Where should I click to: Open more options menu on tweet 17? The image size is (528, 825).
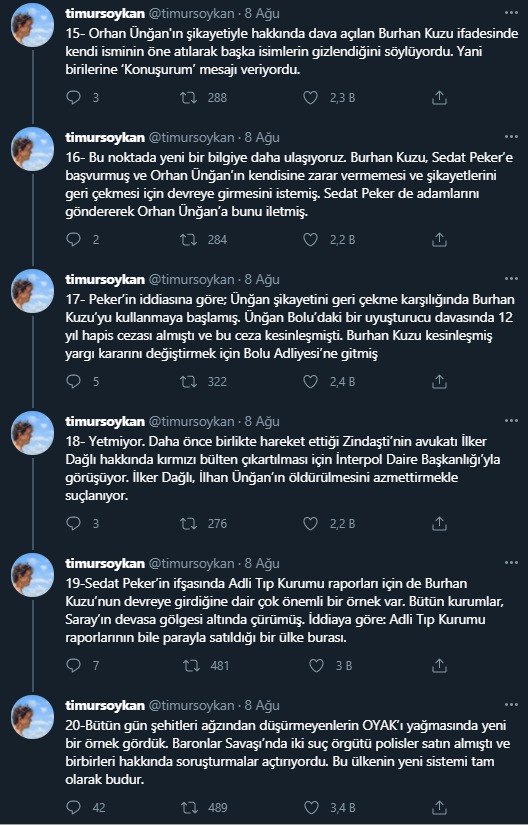(511, 279)
